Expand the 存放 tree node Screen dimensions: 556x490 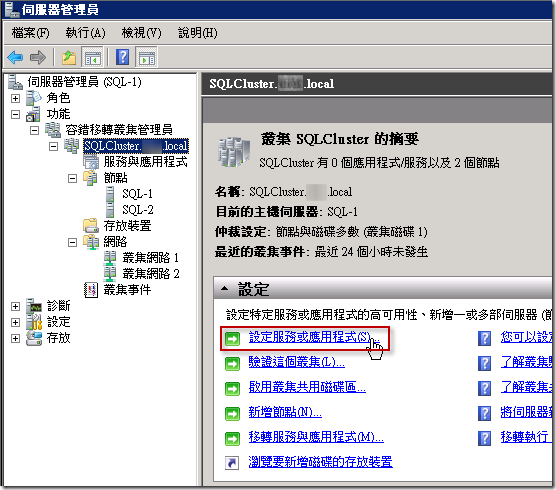[15, 338]
